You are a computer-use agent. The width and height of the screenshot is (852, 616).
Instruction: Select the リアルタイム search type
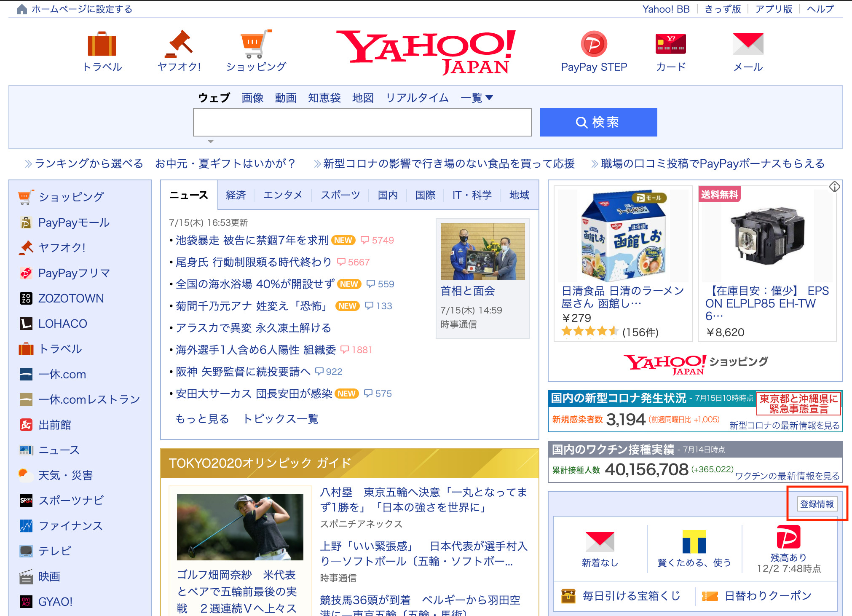(417, 98)
